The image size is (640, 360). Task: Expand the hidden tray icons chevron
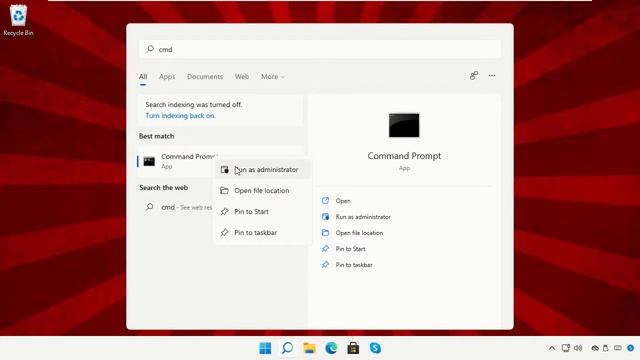pyautogui.click(x=552, y=348)
